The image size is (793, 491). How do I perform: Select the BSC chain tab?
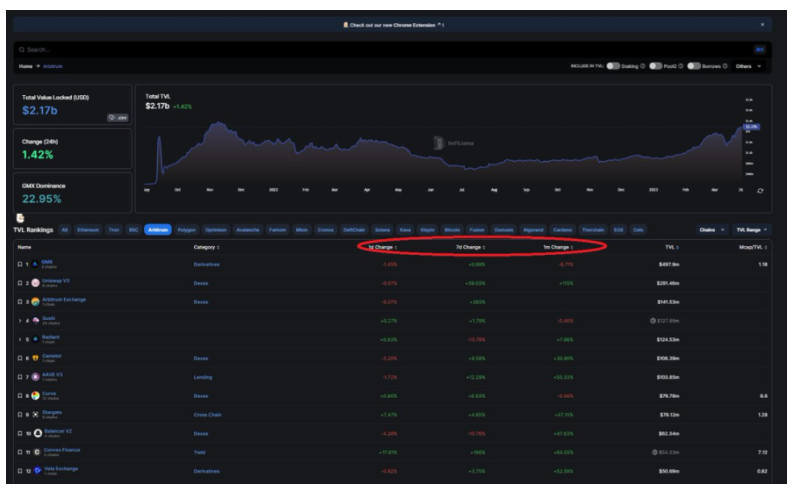pos(134,230)
